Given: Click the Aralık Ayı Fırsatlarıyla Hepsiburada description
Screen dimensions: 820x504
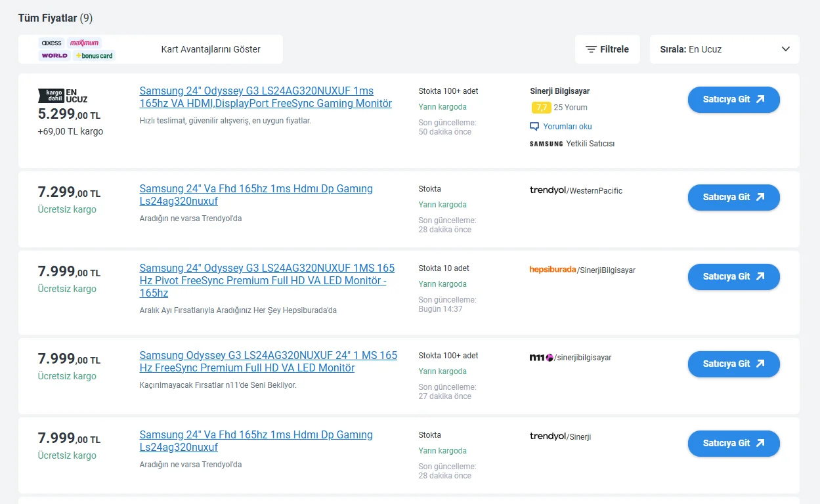Looking at the screenshot, I should coord(238,310).
